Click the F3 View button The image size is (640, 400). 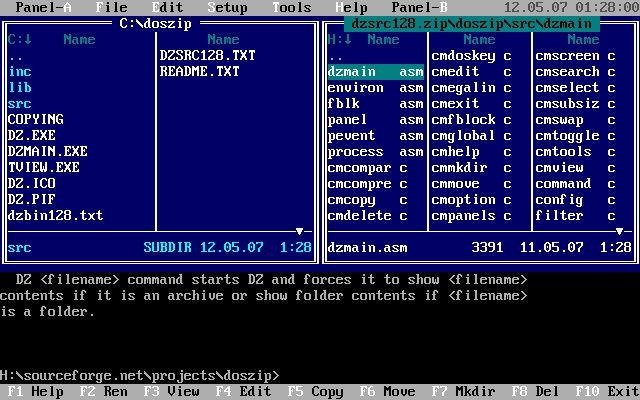(171, 391)
